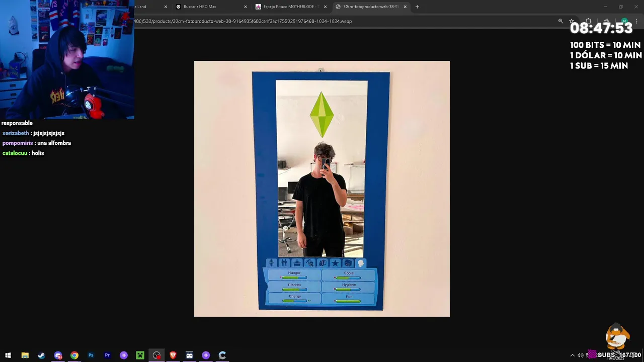Screen dimensions: 644x362
Task: Open a new browser tab
Action: 417,7
